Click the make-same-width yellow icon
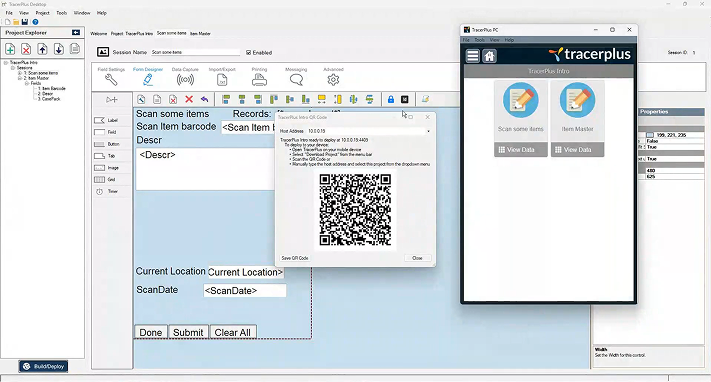Screen dimensions: 711x382 [321, 99]
